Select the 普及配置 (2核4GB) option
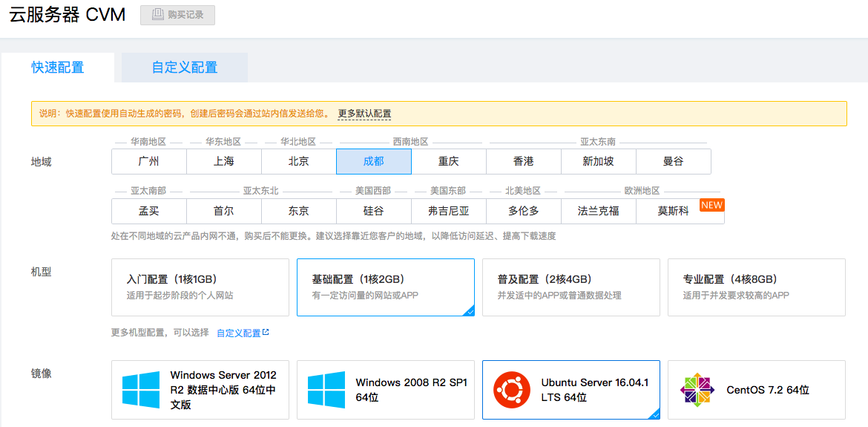 coord(571,287)
